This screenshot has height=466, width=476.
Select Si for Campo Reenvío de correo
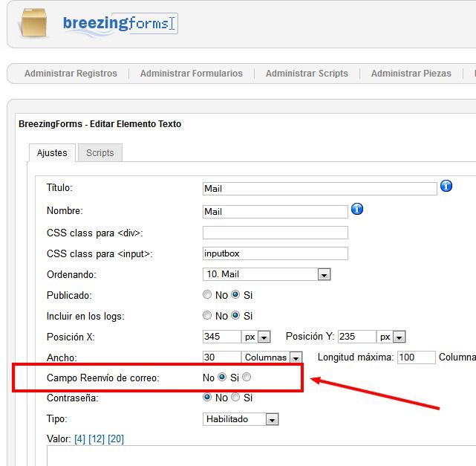(247, 377)
